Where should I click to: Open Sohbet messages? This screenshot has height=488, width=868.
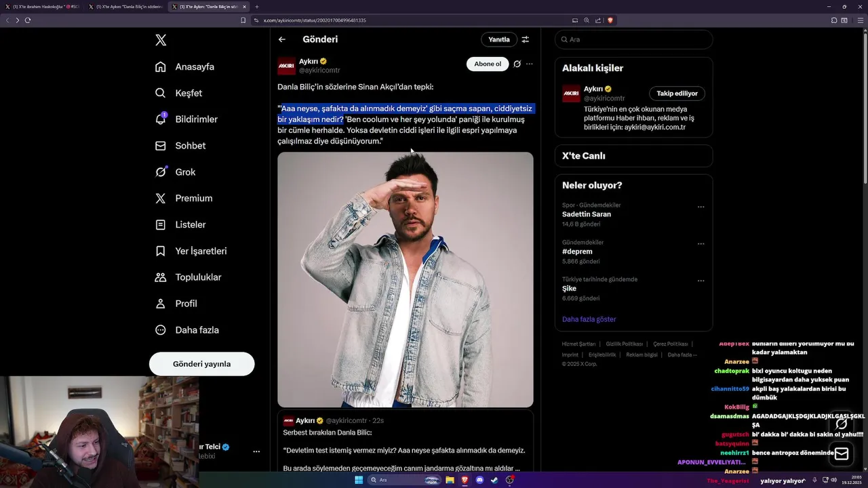pyautogui.click(x=180, y=146)
